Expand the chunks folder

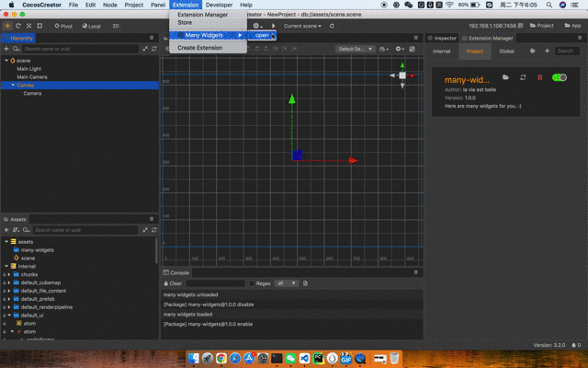9,274
